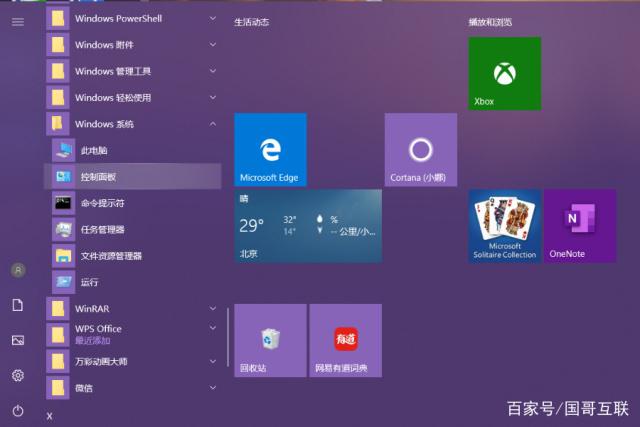This screenshot has height=427, width=640.
Task: Open the Xbox tile
Action: pyautogui.click(x=504, y=73)
